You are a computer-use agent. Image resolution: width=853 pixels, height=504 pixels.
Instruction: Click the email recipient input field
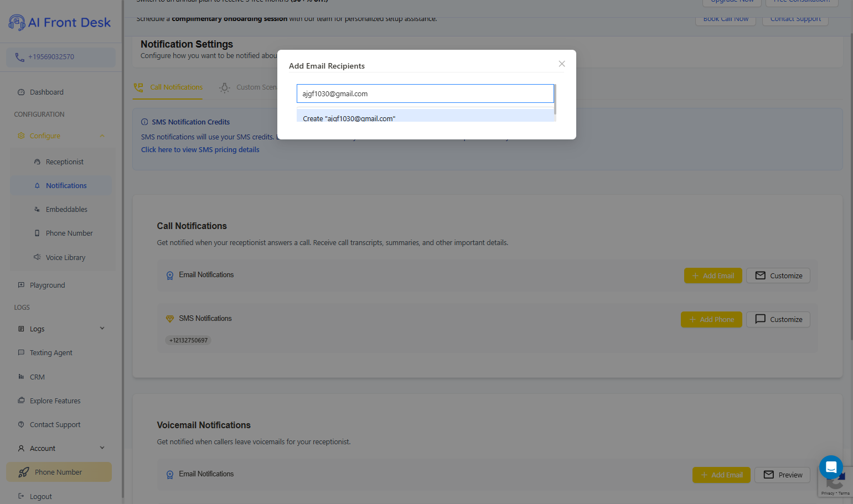coord(425,93)
